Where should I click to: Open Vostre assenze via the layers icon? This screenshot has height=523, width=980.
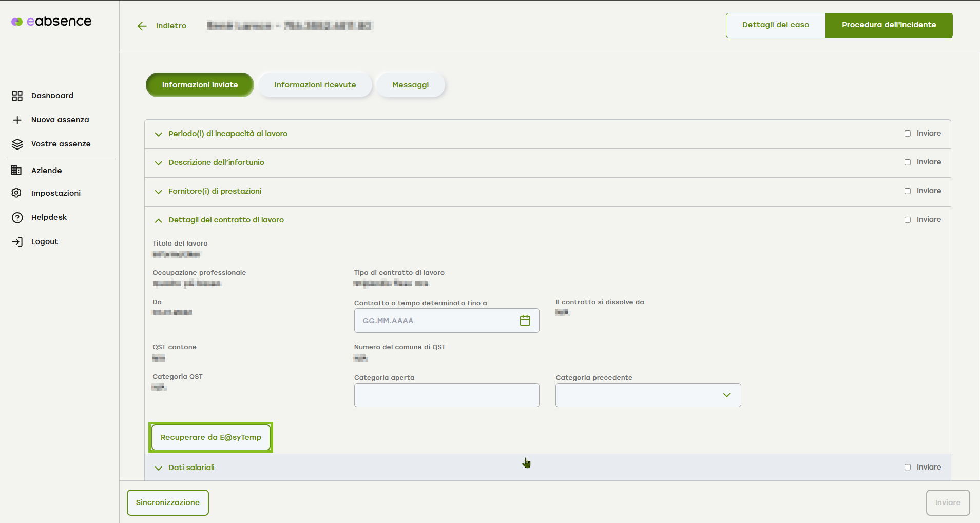pos(17,144)
